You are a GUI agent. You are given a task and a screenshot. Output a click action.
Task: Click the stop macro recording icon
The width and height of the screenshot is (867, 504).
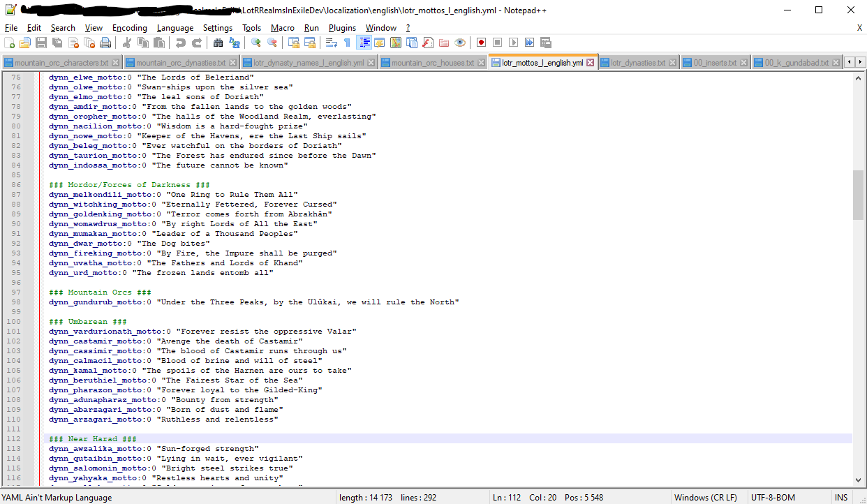pos(497,43)
